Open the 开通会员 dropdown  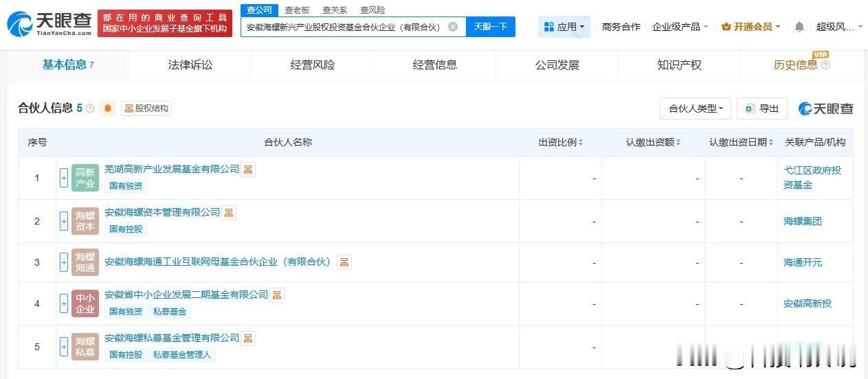pyautogui.click(x=751, y=27)
